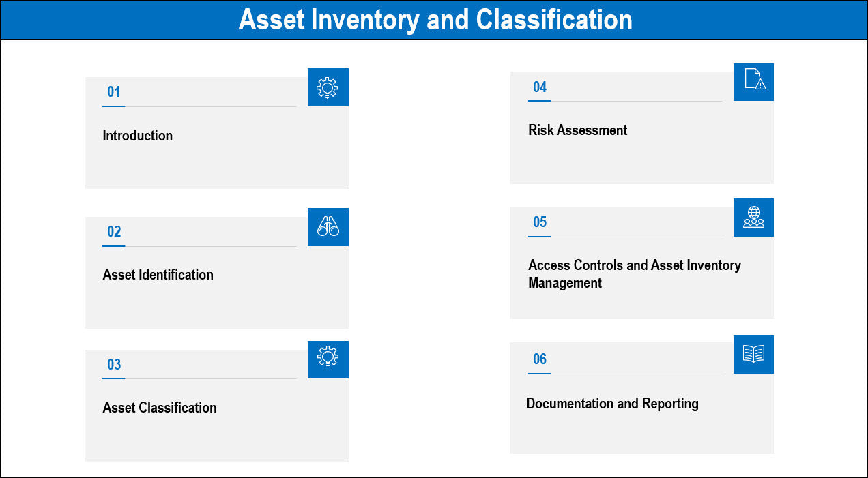
Task: Click the number 06 label
Action: pyautogui.click(x=539, y=359)
